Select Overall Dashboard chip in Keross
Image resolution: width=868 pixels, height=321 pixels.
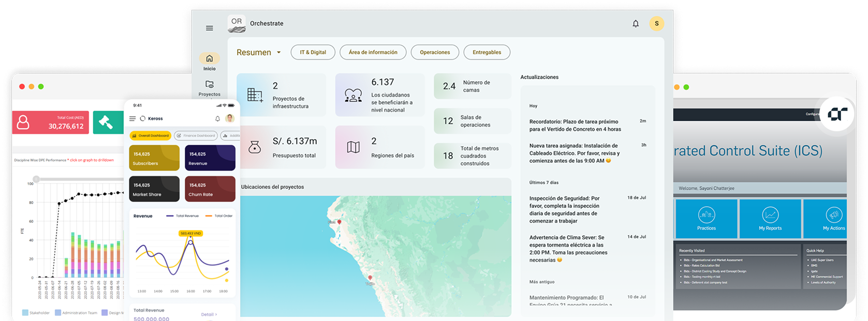(x=150, y=135)
